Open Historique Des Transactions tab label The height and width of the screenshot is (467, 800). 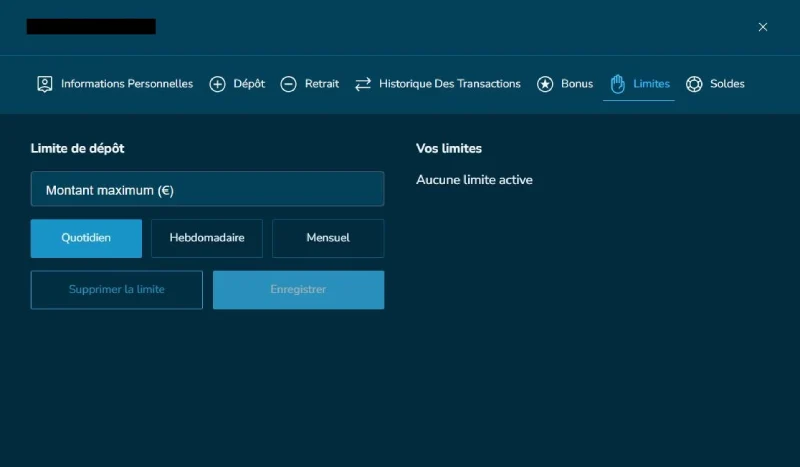tap(449, 84)
